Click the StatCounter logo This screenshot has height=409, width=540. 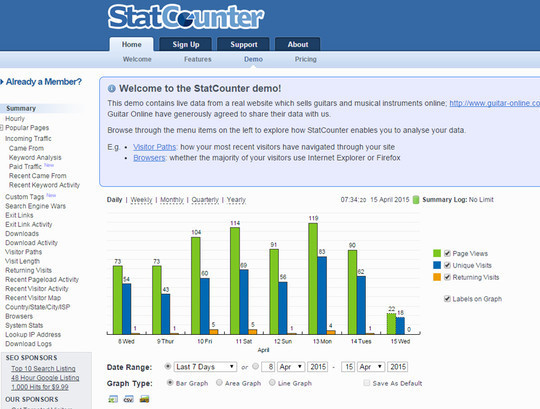point(186,17)
